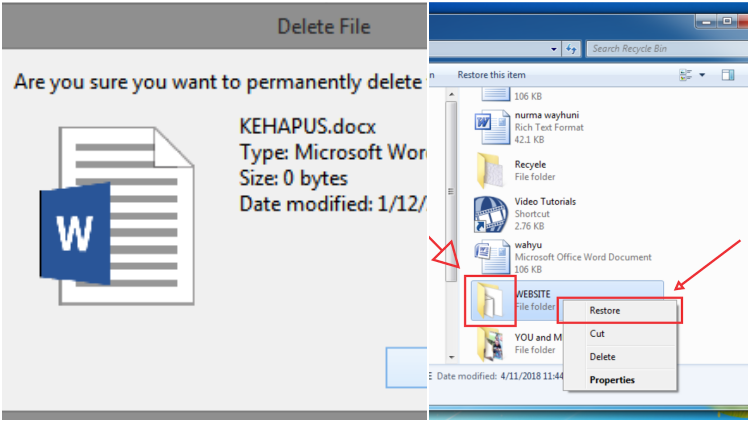The width and height of the screenshot is (750, 422).
Task: Click the Search Recycle Bin field
Action: coord(667,49)
